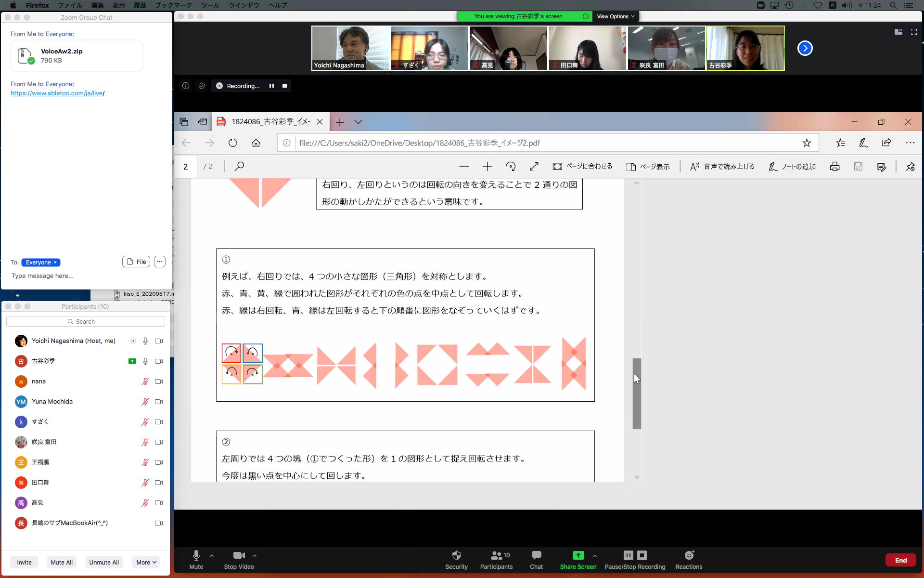Expand the Everyone recipient dropdown
The height and width of the screenshot is (578, 924).
41,263
